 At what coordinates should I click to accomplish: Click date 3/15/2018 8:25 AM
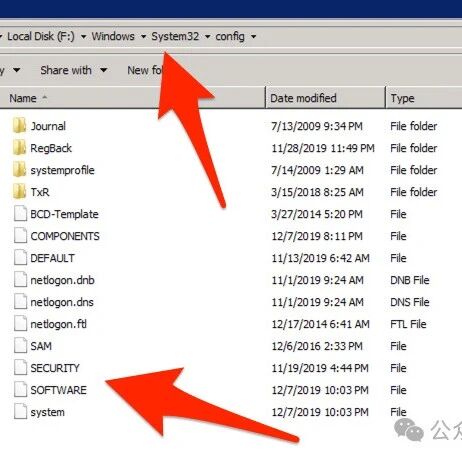(317, 192)
